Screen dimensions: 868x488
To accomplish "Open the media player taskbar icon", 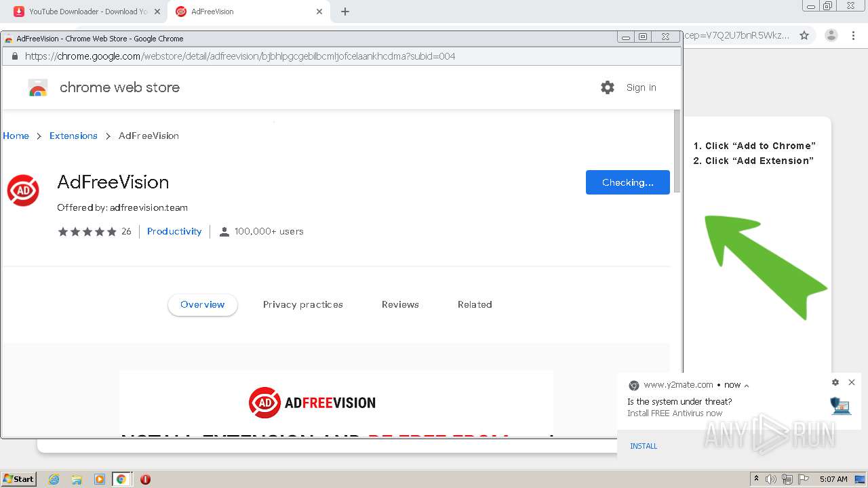I will [x=100, y=479].
